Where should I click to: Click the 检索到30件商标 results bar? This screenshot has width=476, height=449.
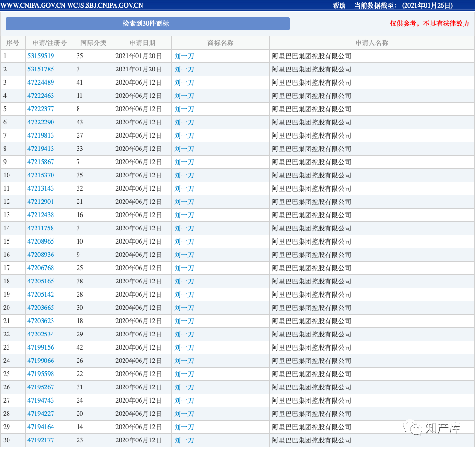[147, 24]
